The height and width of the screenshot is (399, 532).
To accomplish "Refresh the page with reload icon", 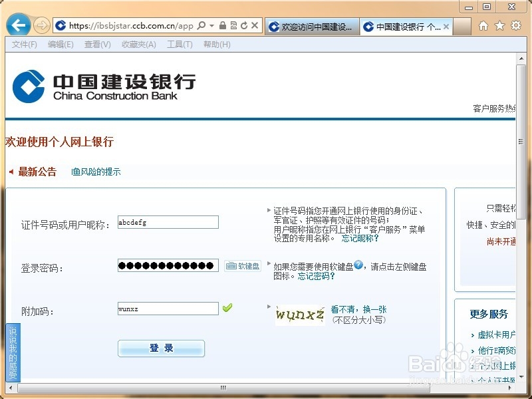I will pyautogui.click(x=244, y=25).
